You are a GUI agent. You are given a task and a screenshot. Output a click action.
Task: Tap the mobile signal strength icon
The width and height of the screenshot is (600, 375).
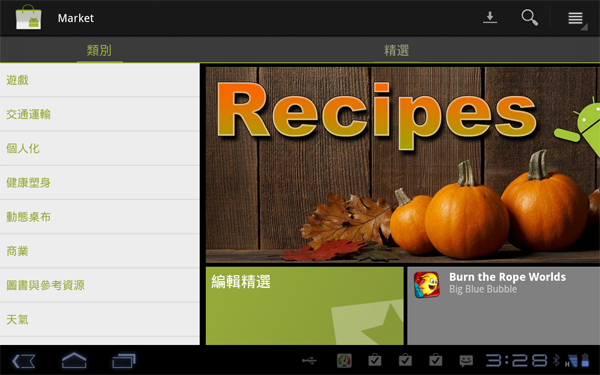coord(571,360)
